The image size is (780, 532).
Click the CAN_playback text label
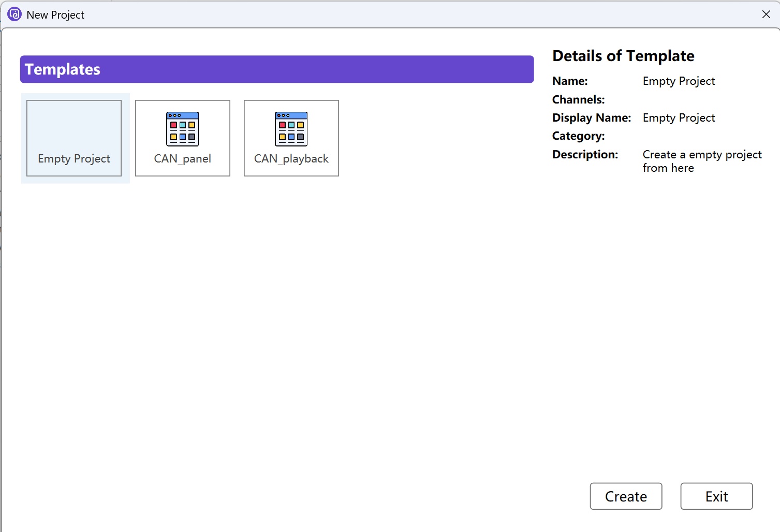[291, 159]
